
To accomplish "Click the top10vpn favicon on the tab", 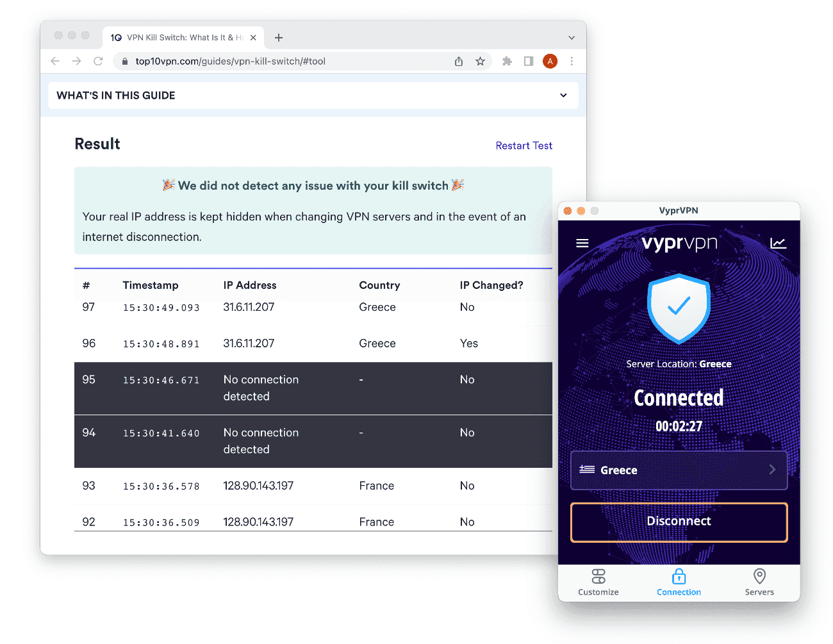I will tap(116, 38).
